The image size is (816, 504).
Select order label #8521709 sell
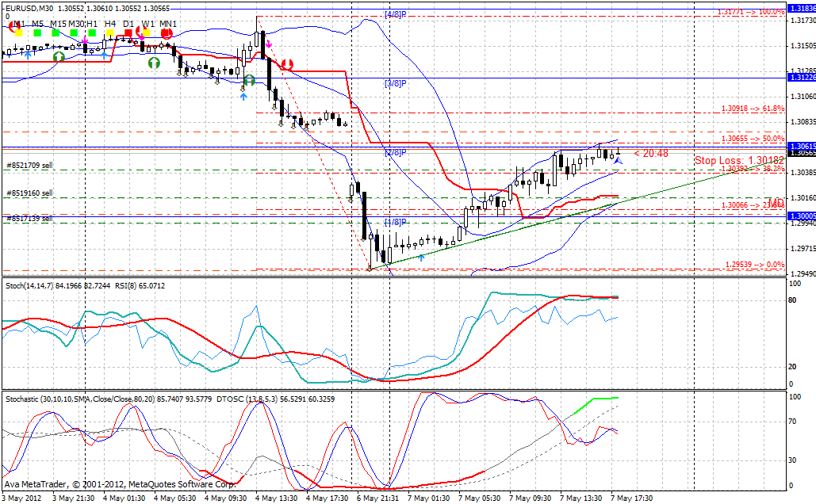pos(29,166)
